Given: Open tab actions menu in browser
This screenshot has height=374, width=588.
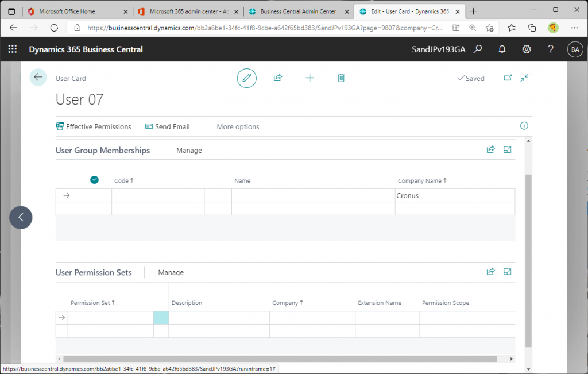Looking at the screenshot, I should (11, 11).
